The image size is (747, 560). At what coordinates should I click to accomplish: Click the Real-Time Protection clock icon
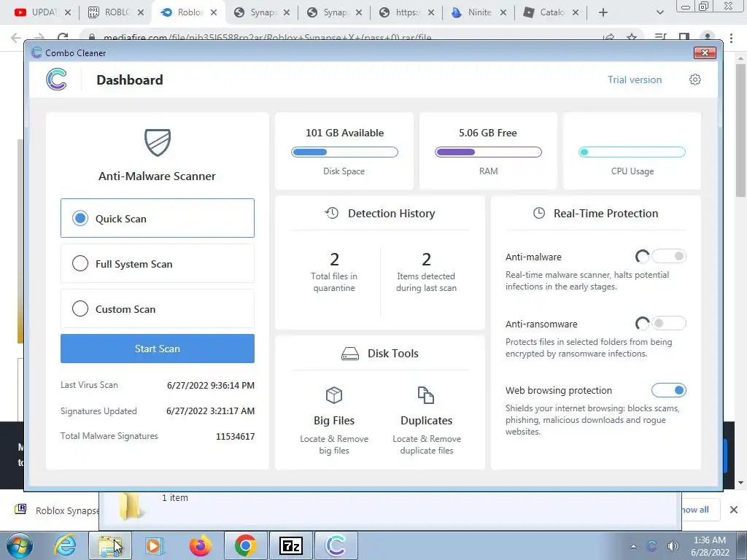tap(539, 213)
